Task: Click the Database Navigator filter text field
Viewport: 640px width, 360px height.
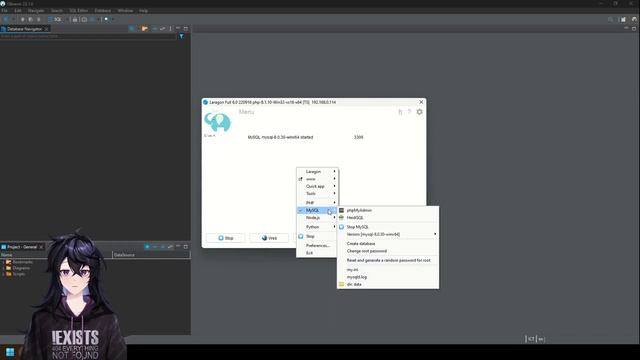Action: tap(88, 36)
